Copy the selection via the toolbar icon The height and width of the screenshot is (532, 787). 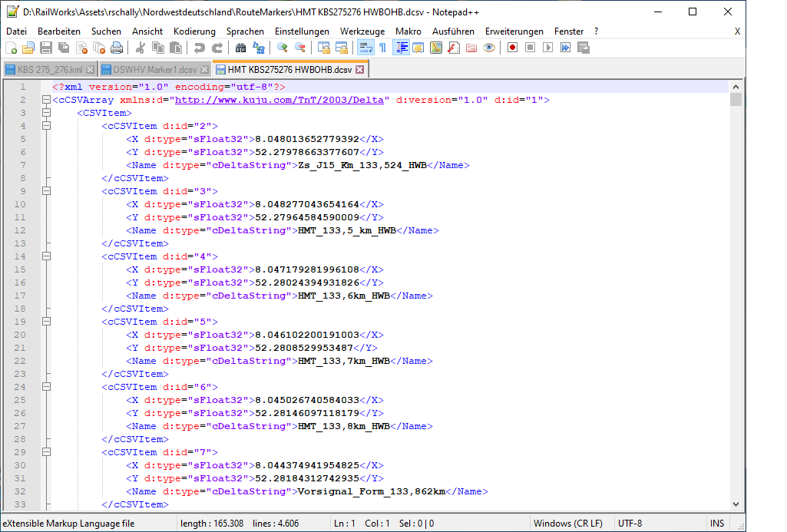(158, 48)
